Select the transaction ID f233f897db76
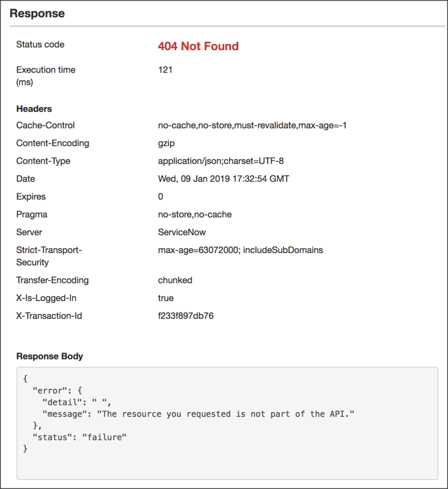 click(186, 316)
